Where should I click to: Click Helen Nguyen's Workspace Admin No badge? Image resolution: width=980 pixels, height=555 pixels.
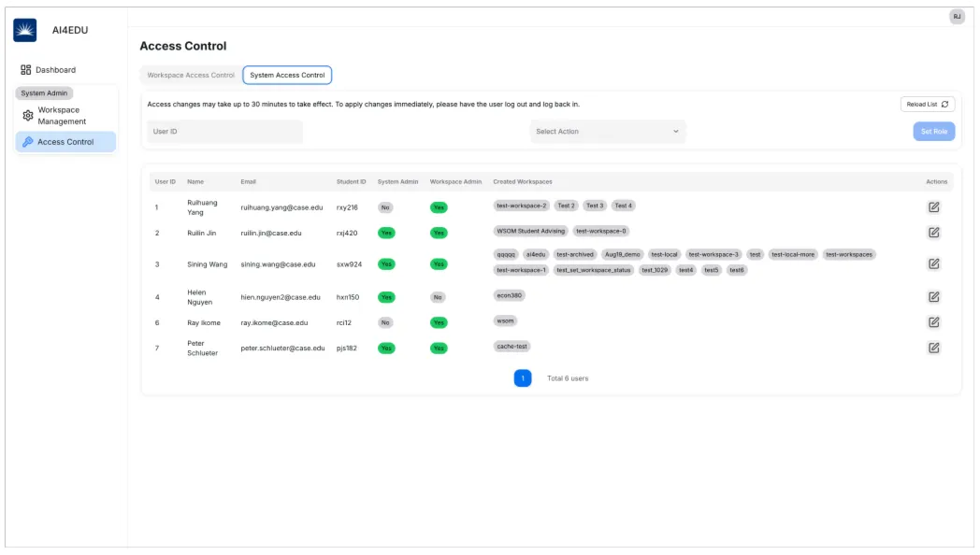pos(438,297)
